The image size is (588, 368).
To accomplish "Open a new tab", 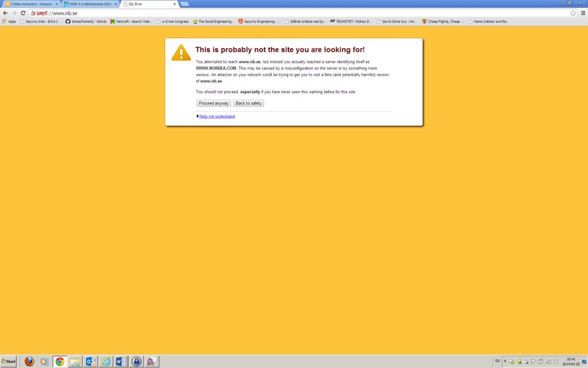I will pos(184,4).
